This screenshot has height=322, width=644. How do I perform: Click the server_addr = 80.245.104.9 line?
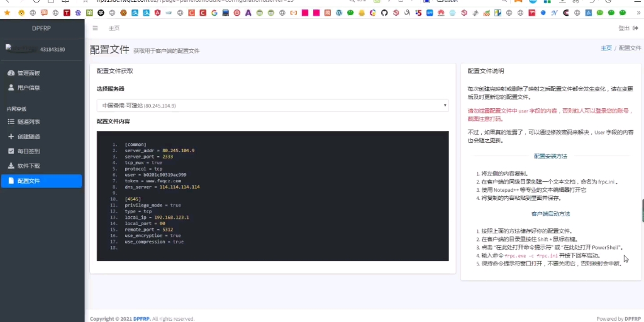click(x=159, y=151)
